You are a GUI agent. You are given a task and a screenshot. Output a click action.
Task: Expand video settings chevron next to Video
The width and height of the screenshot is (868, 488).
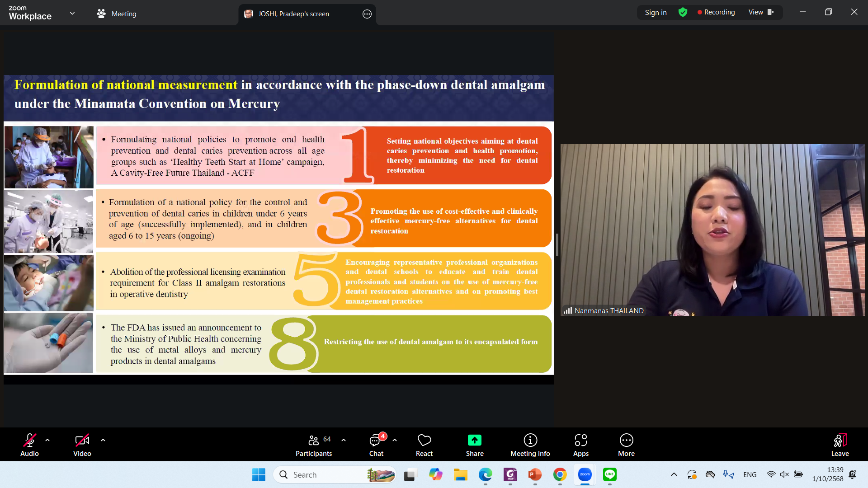tap(103, 440)
